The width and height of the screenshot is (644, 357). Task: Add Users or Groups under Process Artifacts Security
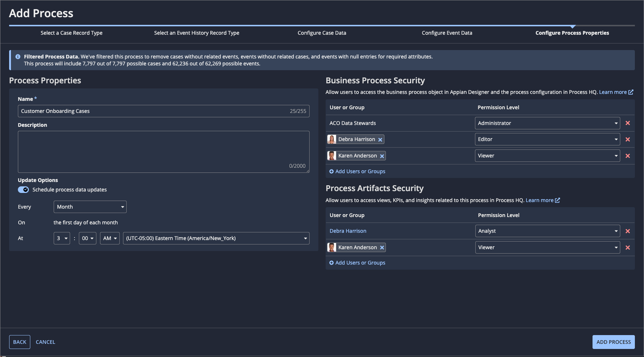(357, 263)
